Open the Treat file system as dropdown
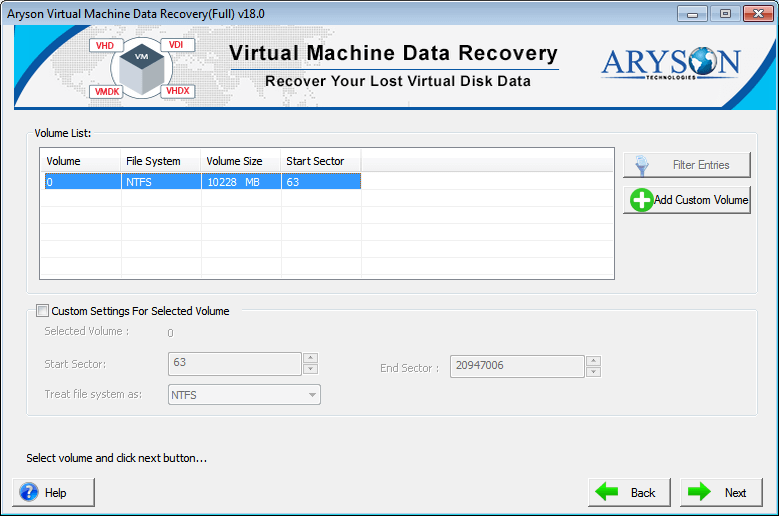This screenshot has width=779, height=516. tap(244, 395)
